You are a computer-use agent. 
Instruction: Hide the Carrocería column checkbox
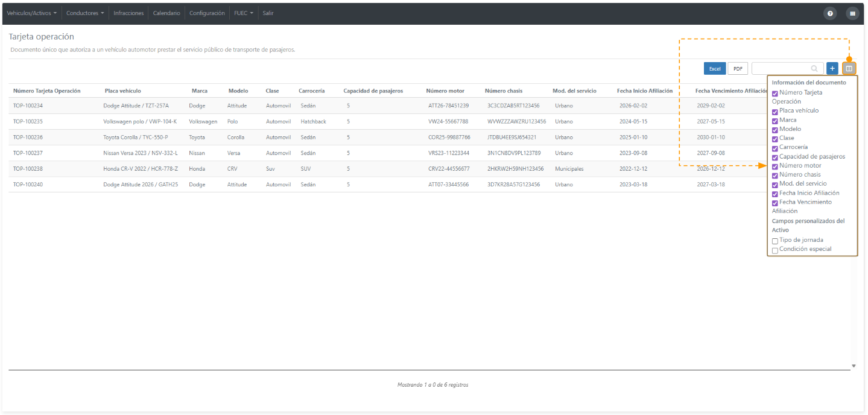pyautogui.click(x=775, y=148)
